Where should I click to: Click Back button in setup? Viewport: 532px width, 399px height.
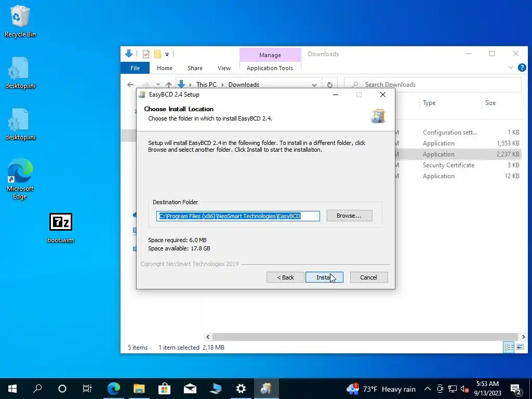pos(285,277)
